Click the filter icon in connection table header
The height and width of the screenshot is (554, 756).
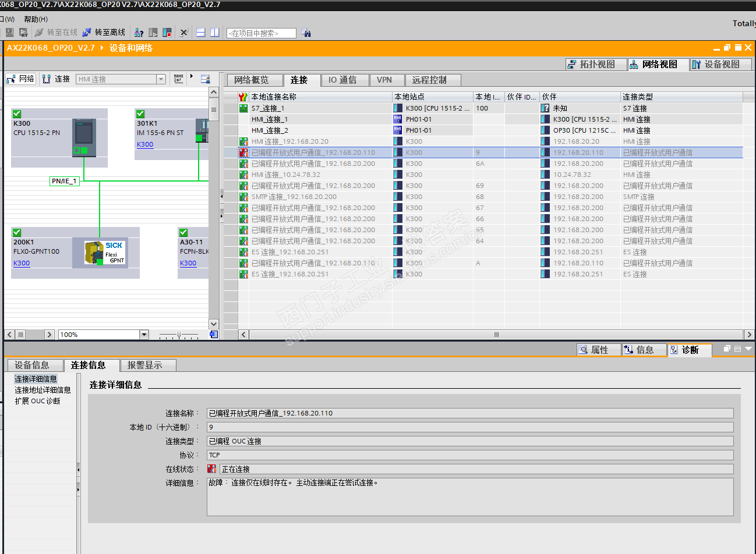tap(243, 97)
